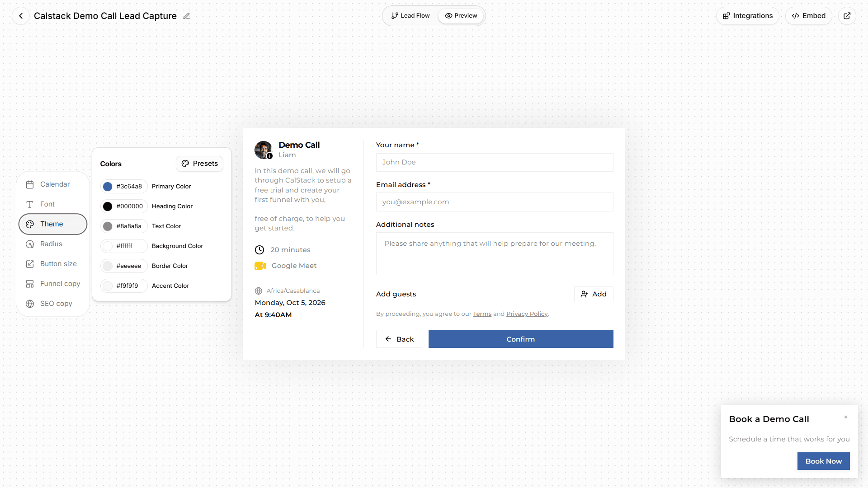Click the Accent Color swatch
The width and height of the screenshot is (868, 488).
[108, 286]
